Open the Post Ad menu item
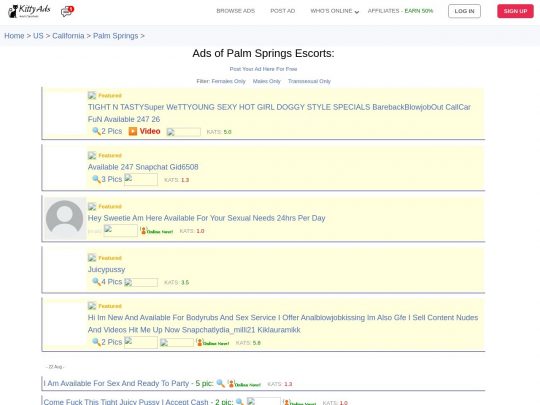 [282, 11]
